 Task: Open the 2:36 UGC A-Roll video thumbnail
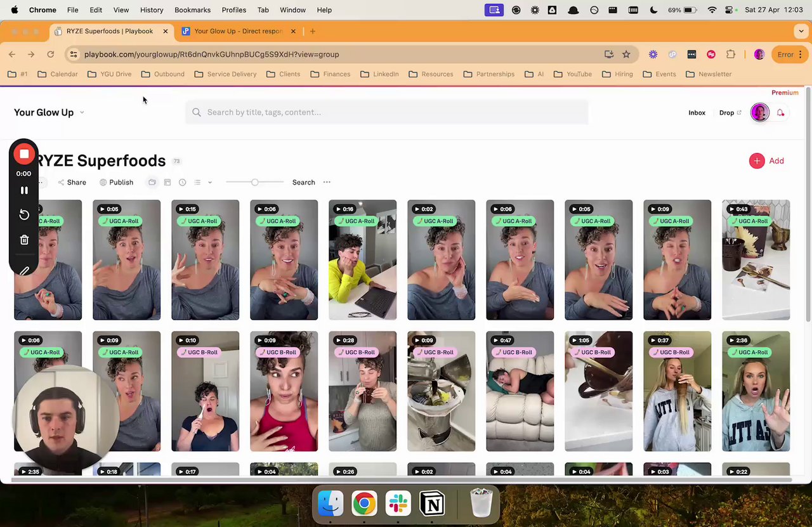click(756, 391)
